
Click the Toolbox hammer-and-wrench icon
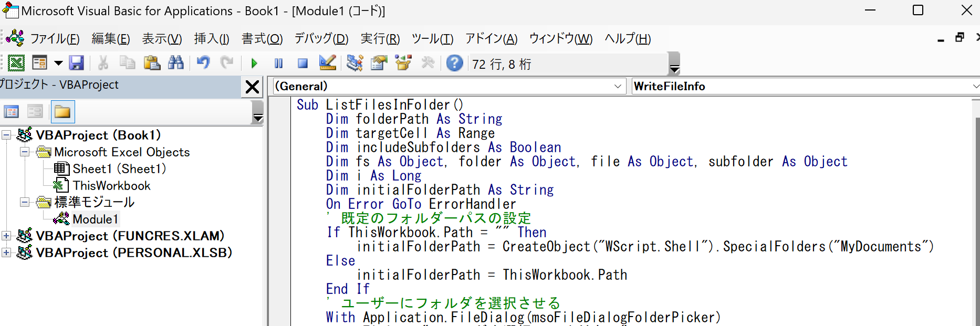(428, 64)
